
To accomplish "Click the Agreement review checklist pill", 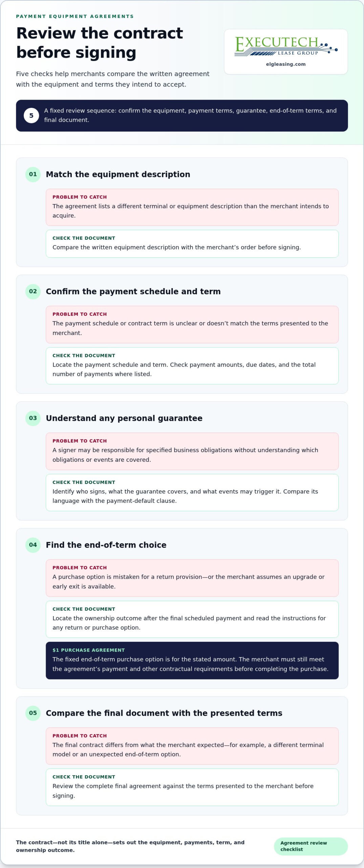I will 311,846.
